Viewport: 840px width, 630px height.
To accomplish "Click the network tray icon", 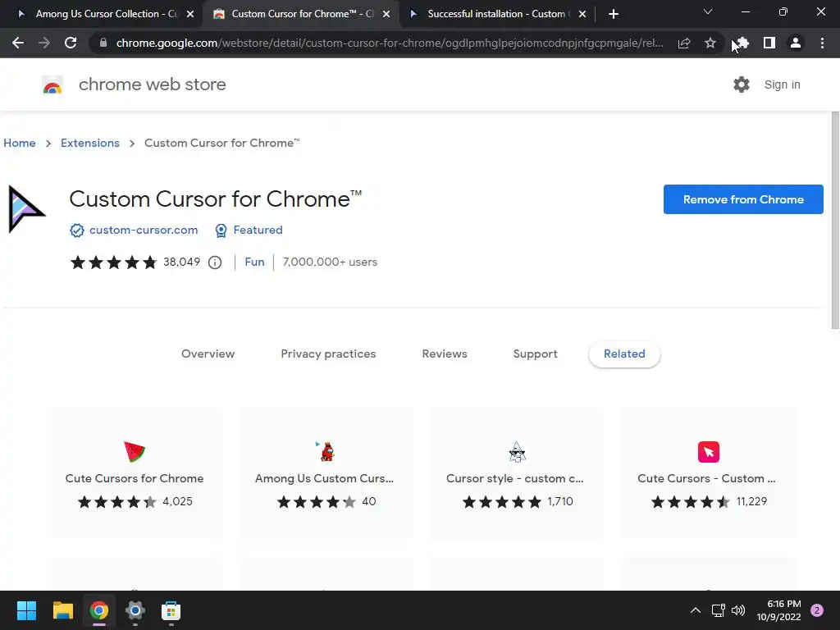I will click(718, 610).
